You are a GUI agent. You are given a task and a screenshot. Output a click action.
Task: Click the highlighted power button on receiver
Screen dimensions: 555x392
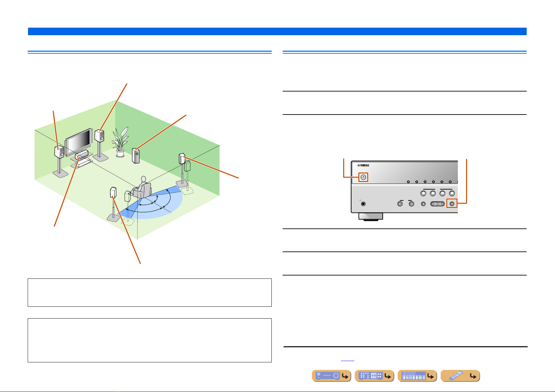(x=363, y=177)
